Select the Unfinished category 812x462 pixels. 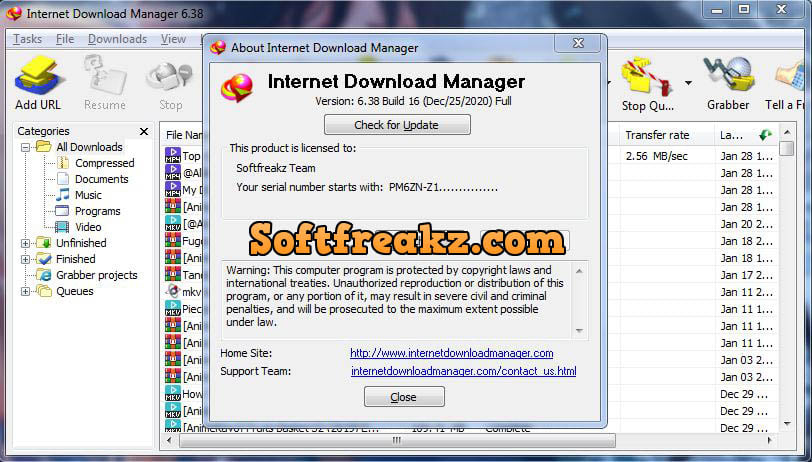[81, 243]
